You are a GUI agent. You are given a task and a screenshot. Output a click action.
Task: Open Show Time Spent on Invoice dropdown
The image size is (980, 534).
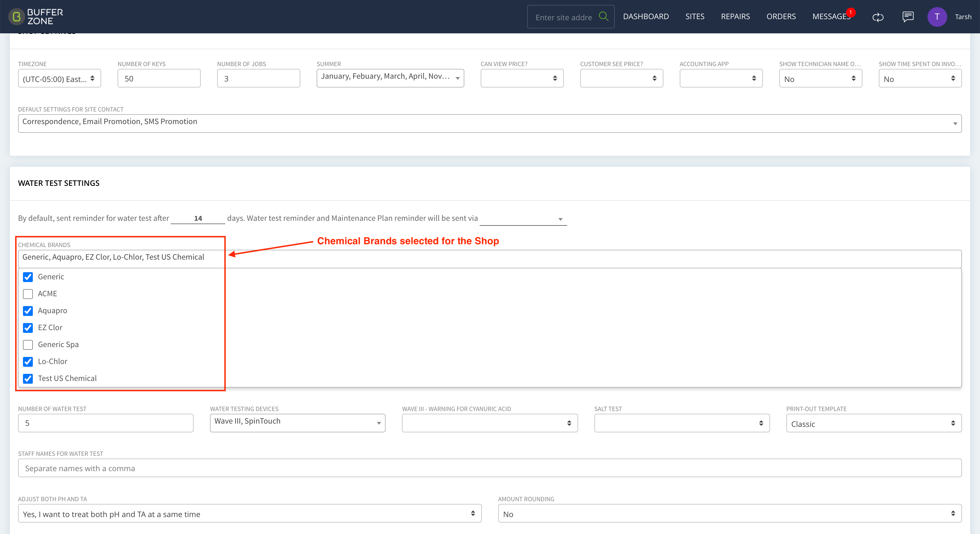[920, 78]
